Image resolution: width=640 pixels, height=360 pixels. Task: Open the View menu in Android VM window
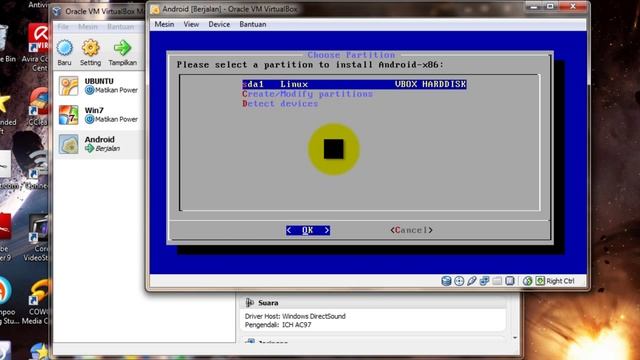191,24
